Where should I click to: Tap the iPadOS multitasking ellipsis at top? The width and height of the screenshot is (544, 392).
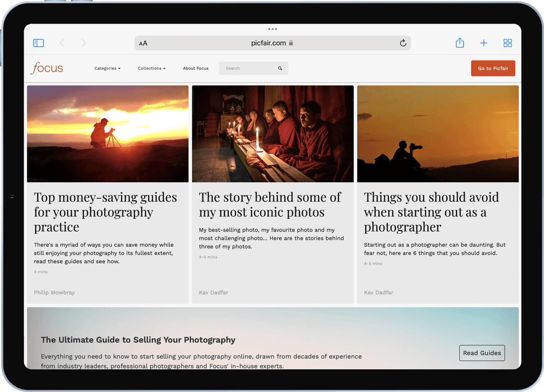[272, 29]
